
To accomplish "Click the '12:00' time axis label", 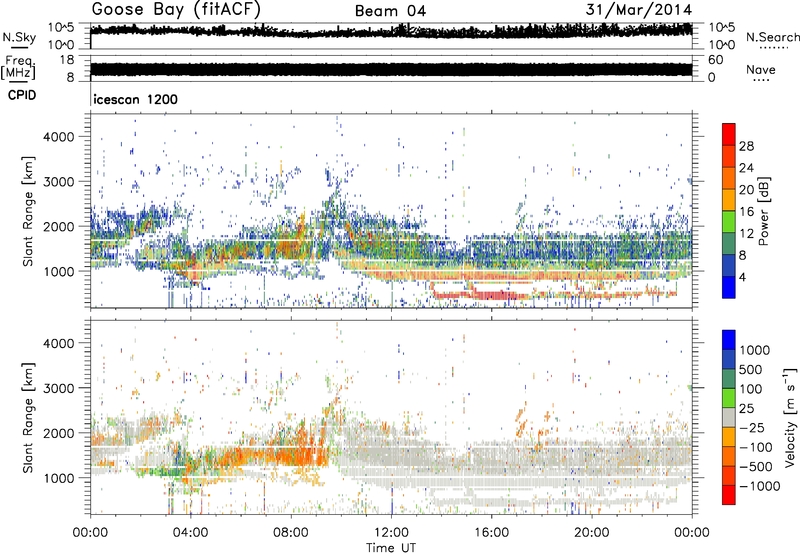I will [391, 533].
